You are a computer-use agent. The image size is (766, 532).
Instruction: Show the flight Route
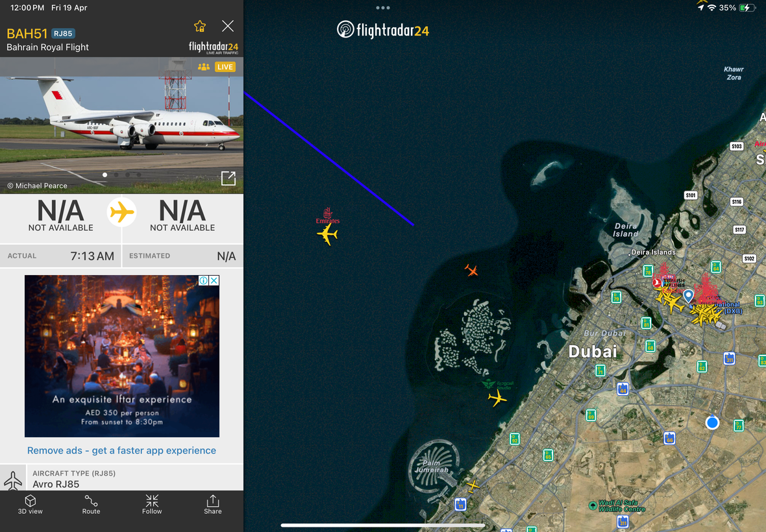click(91, 505)
